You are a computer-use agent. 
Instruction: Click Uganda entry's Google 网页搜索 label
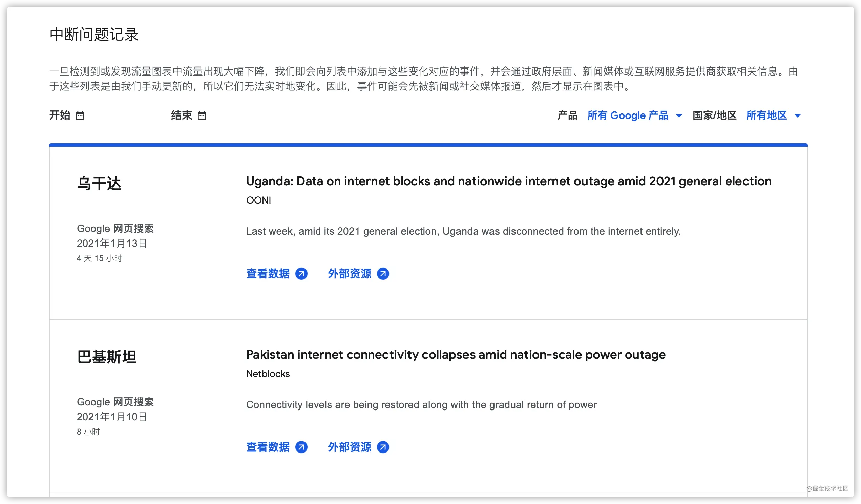(x=115, y=229)
